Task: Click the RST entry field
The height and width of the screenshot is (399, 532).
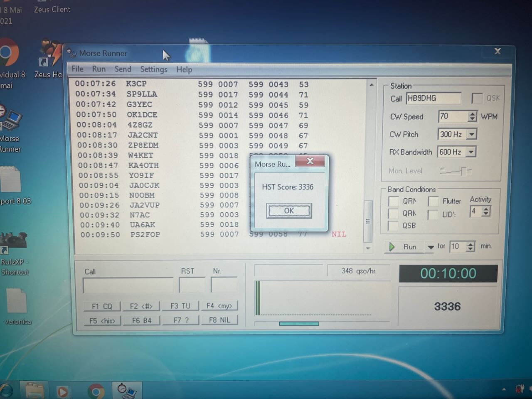Action: [192, 285]
